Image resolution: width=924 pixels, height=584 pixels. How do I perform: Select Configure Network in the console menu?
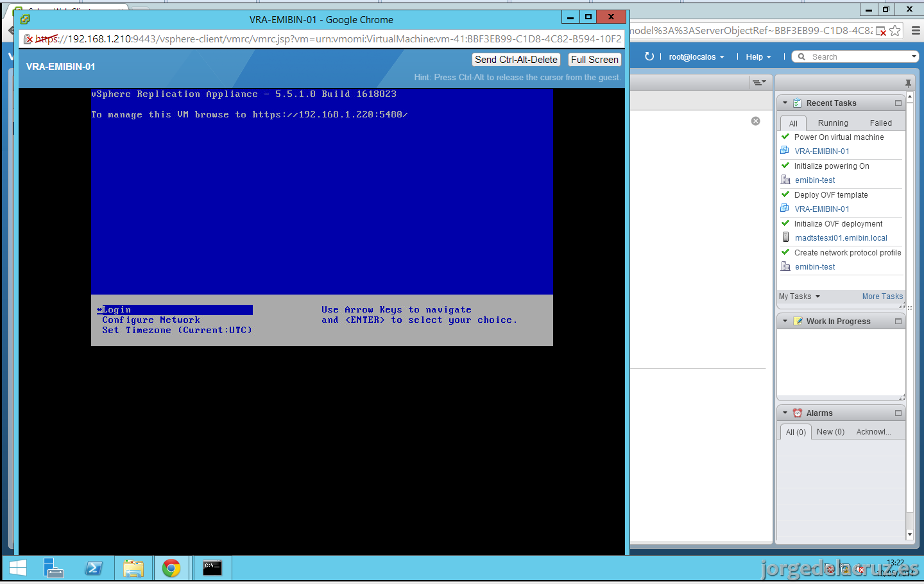coord(151,320)
